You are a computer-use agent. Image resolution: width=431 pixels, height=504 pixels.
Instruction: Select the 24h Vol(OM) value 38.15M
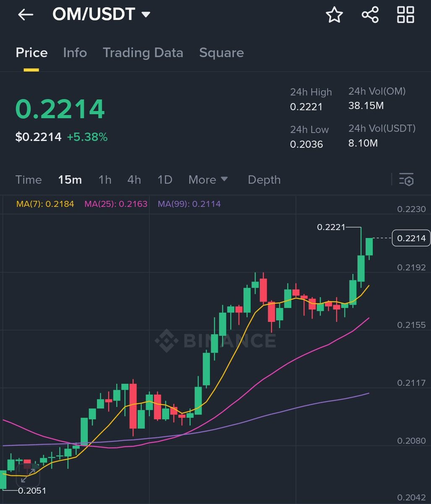(366, 105)
